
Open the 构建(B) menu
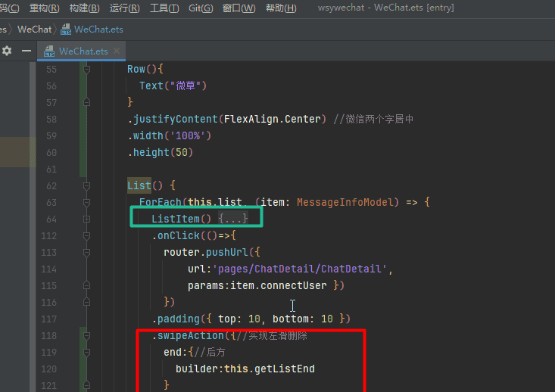pos(84,8)
